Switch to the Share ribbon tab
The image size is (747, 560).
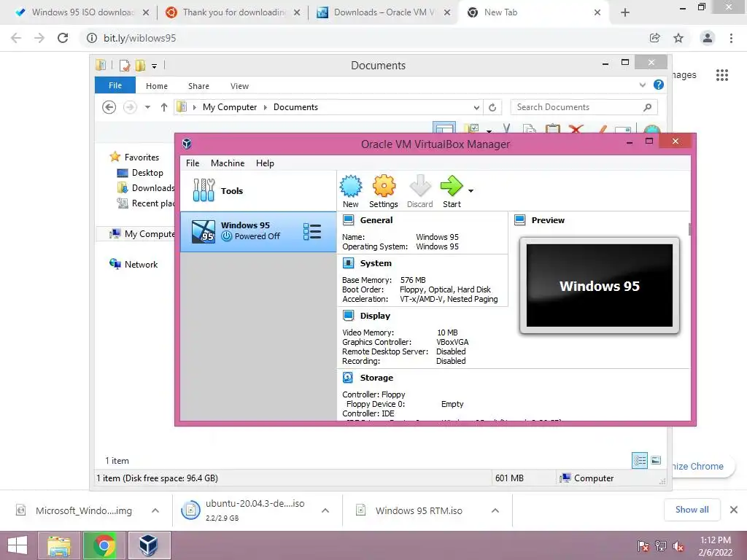click(198, 86)
